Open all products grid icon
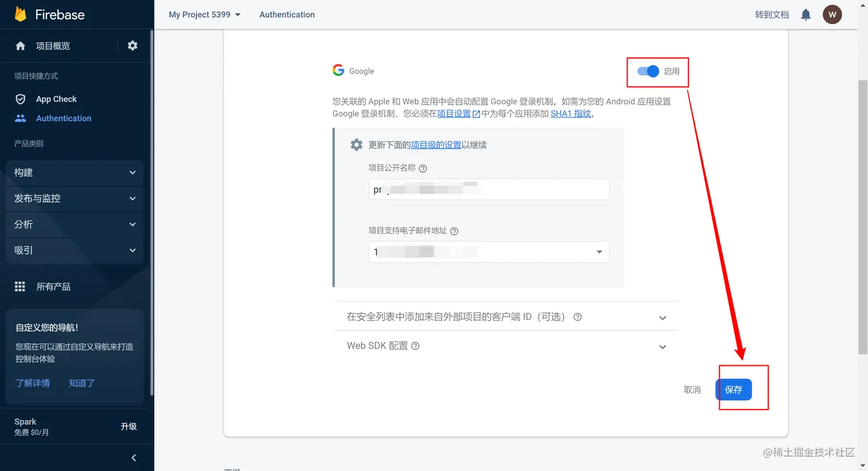The height and width of the screenshot is (471, 868). click(x=20, y=287)
